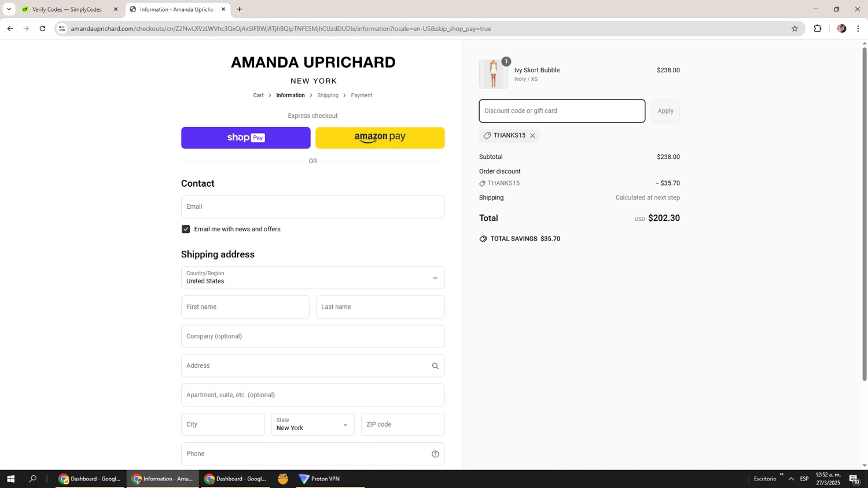
Task: Click the browser back arrow
Action: (10, 28)
